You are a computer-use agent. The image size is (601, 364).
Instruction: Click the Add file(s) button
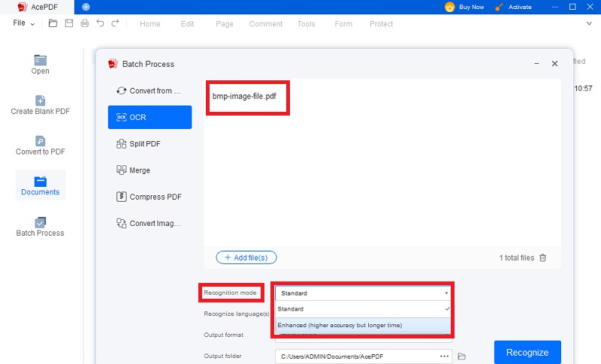pyautogui.click(x=246, y=257)
